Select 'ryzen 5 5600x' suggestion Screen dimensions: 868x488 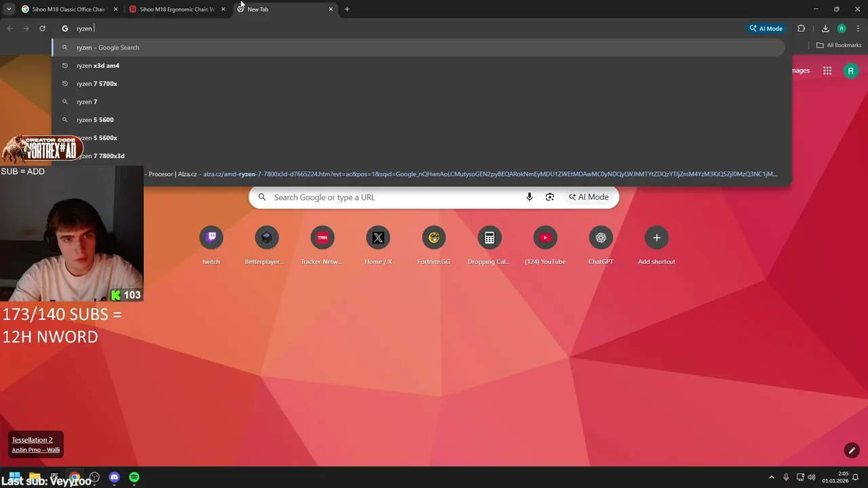(418, 138)
